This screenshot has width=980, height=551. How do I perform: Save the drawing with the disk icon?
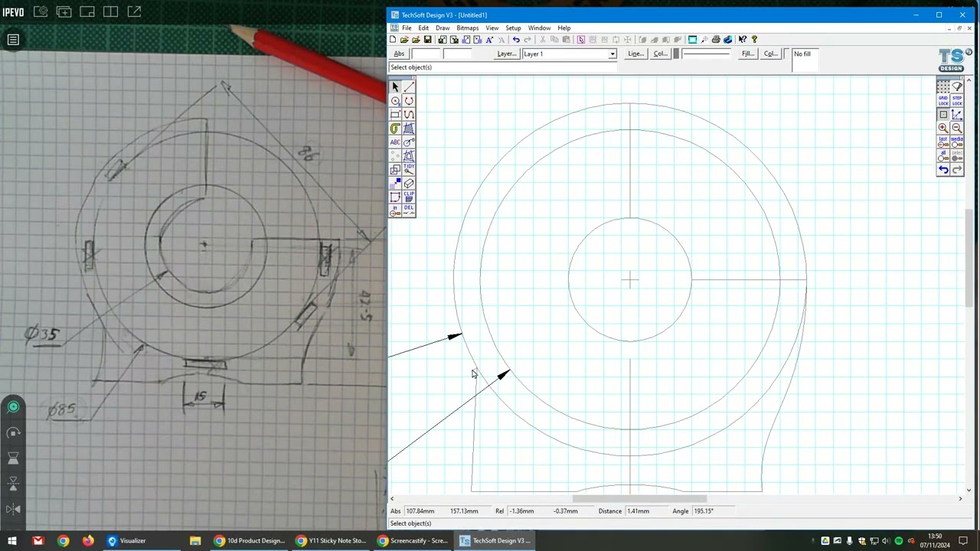coord(427,40)
